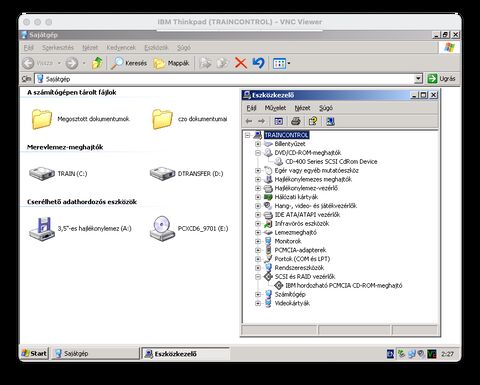Click the Up folder toolbar icon

tap(97, 63)
